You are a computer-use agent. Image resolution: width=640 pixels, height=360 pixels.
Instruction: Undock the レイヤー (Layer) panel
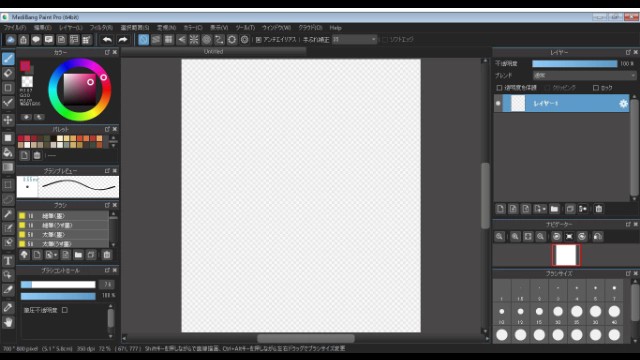[x=628, y=52]
